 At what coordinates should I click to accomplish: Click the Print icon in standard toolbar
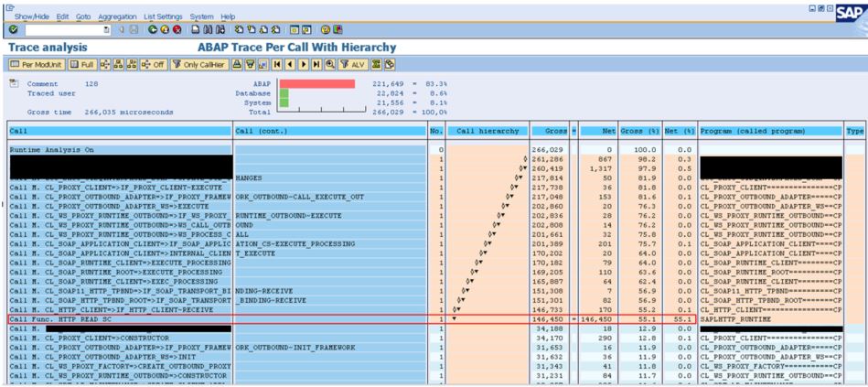(x=196, y=29)
